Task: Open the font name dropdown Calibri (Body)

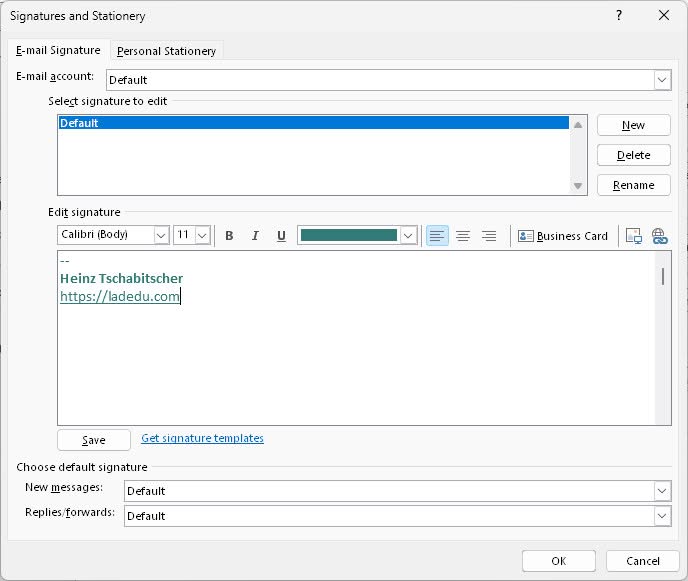Action: pos(161,236)
